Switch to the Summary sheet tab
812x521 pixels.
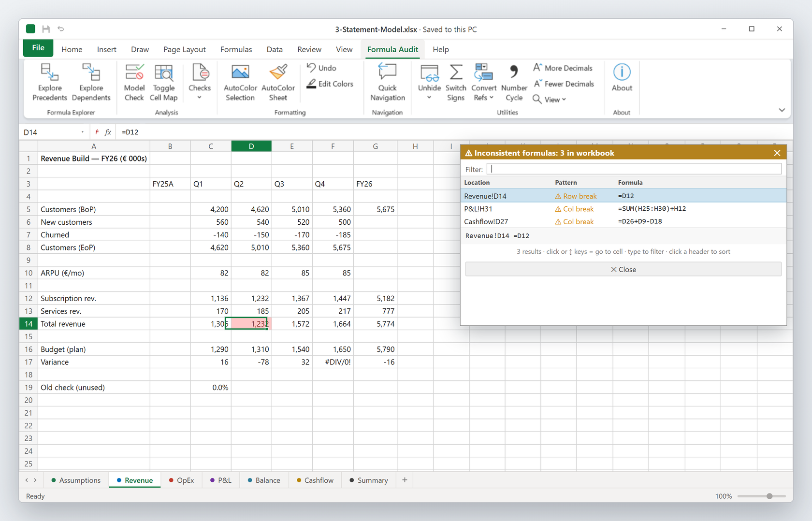pos(369,480)
